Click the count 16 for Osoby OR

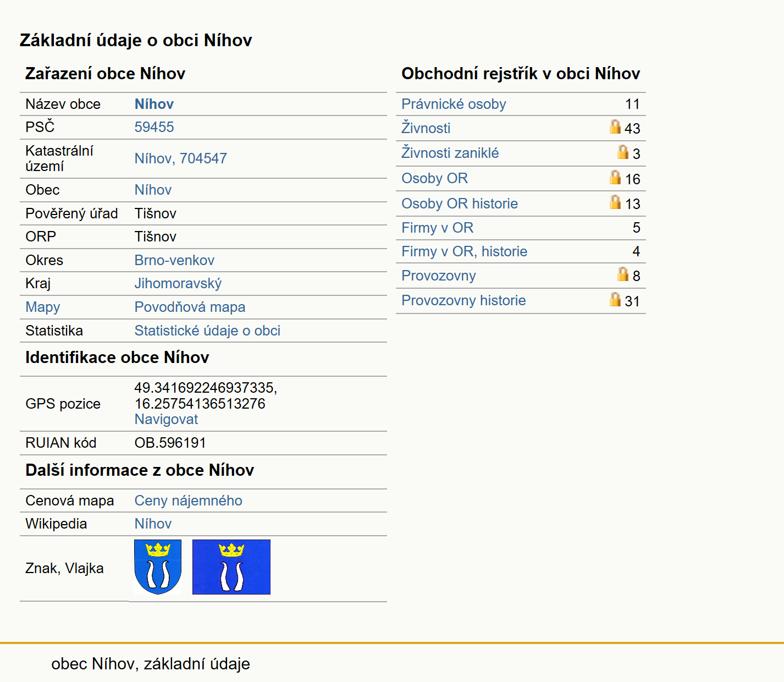point(632,179)
